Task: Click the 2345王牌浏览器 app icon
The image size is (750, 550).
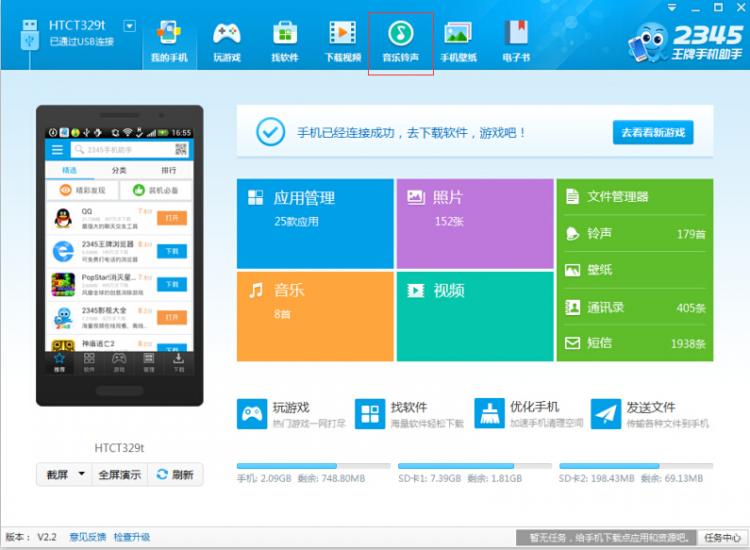Action: [63, 252]
